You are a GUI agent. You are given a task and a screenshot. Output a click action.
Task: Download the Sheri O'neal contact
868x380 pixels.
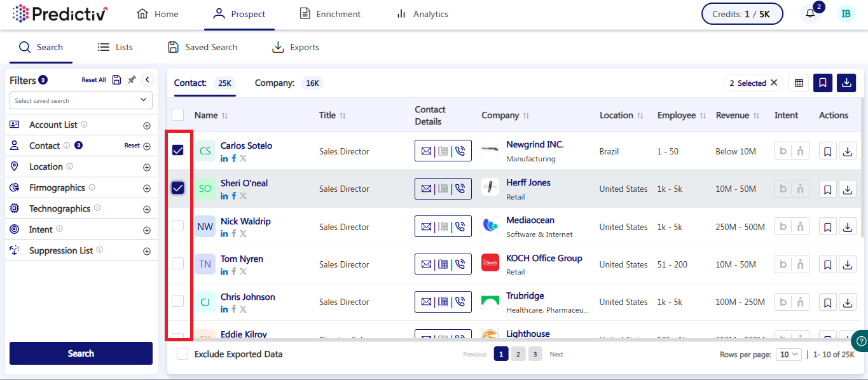[x=848, y=189]
